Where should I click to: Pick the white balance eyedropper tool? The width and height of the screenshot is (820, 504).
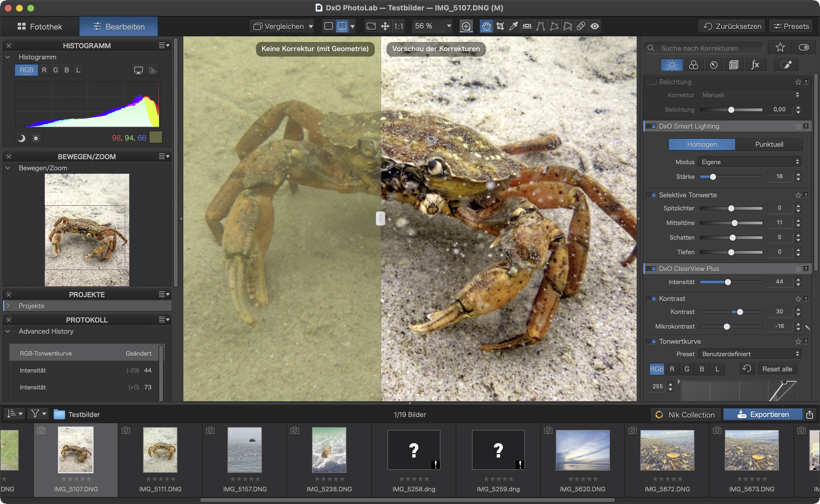(513, 26)
